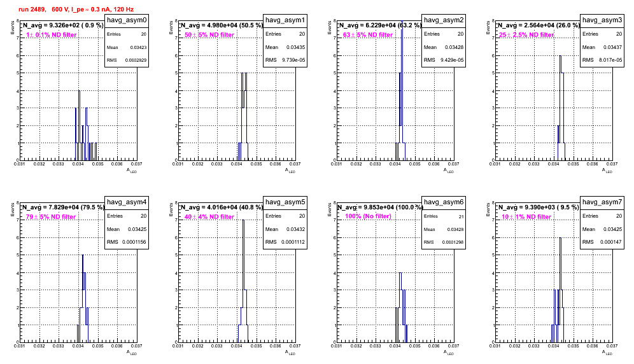Viewport: 634px width, 364px height.
Task: Click RMS 9.739e-05 in havg_asym1 stats
Action: (285, 60)
